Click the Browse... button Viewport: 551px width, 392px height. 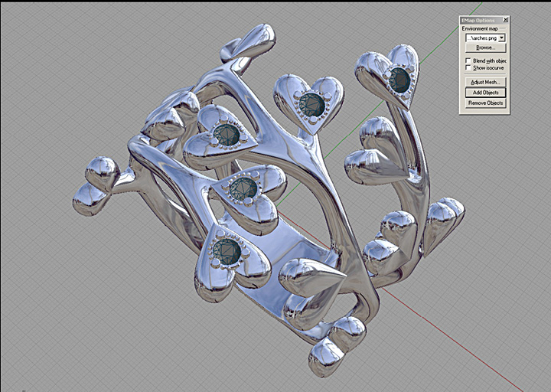pos(485,47)
